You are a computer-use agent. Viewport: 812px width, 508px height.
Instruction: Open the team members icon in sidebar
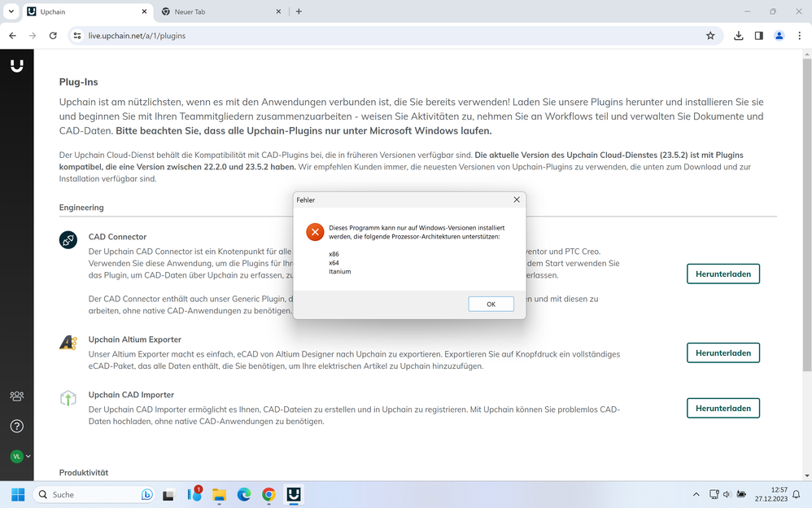coord(16,396)
